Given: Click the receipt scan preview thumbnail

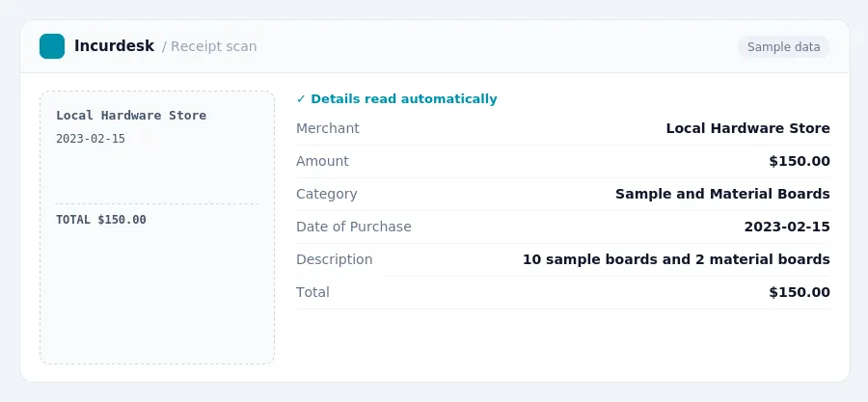Looking at the screenshot, I should tap(157, 228).
